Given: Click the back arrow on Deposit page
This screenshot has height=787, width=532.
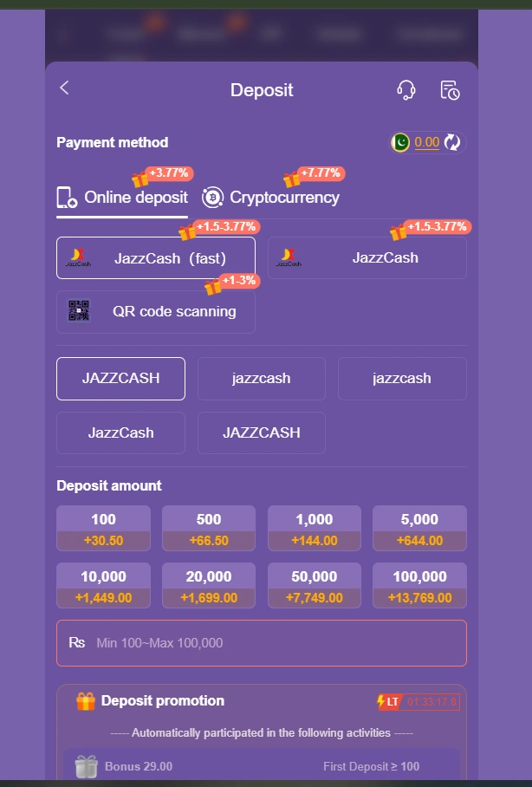Looking at the screenshot, I should click(x=63, y=88).
